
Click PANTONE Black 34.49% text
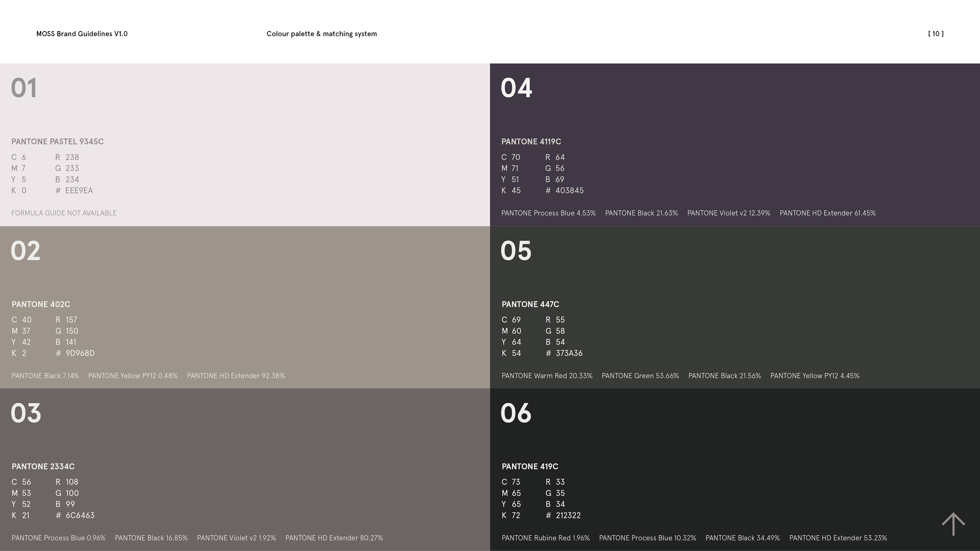tap(743, 538)
